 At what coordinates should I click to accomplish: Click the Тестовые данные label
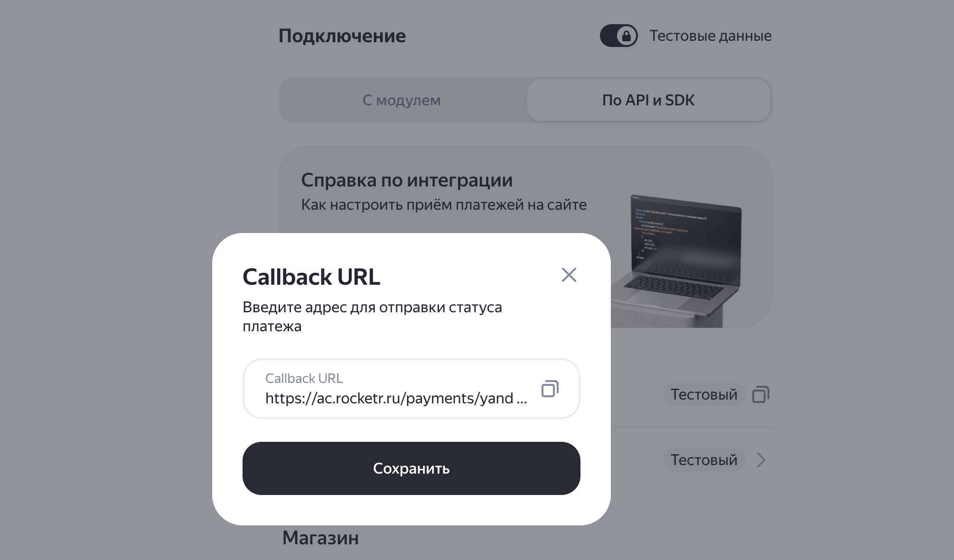coord(711,36)
